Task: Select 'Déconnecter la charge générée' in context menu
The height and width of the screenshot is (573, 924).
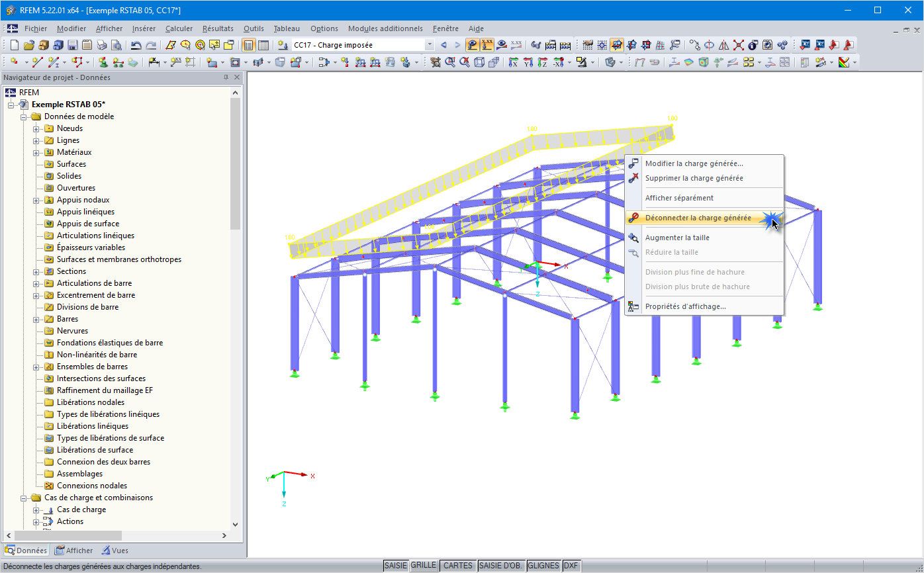Action: click(x=704, y=218)
